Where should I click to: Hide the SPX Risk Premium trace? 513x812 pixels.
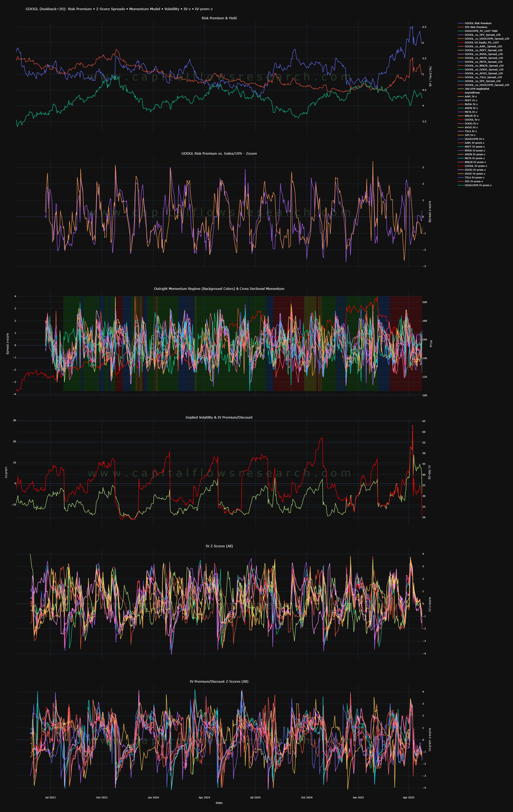473,27
